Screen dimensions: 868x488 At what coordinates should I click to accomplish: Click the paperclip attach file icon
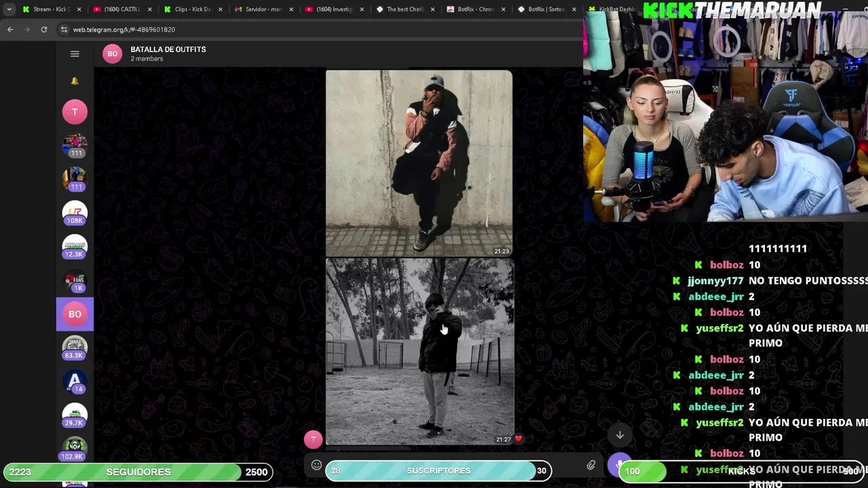(591, 465)
